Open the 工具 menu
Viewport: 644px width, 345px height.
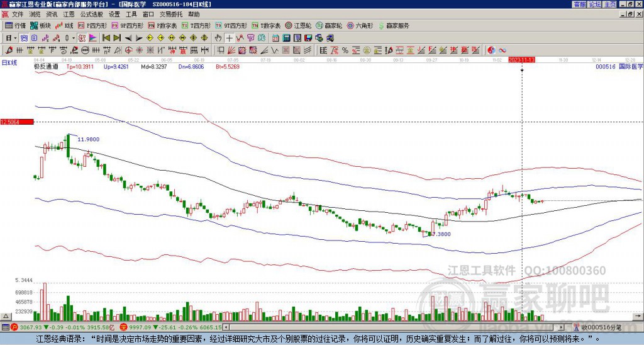pyautogui.click(x=131, y=14)
